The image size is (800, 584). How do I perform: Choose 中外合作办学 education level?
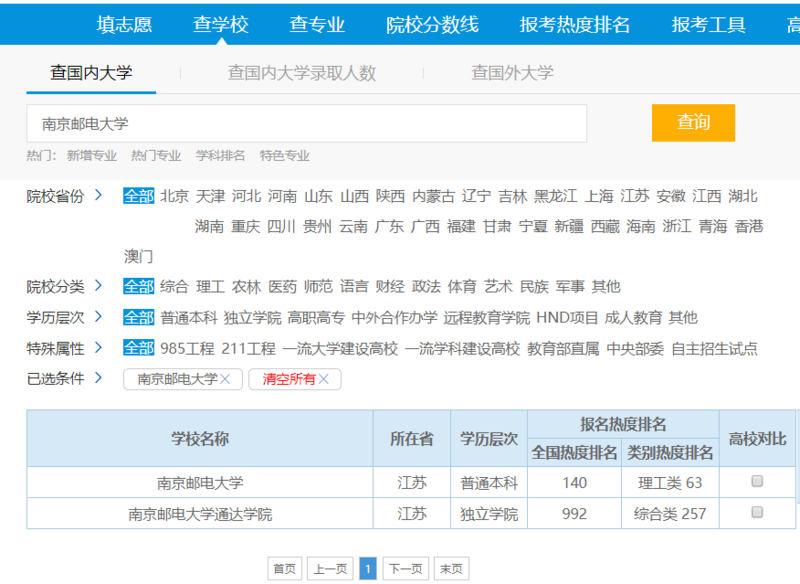pyautogui.click(x=394, y=318)
